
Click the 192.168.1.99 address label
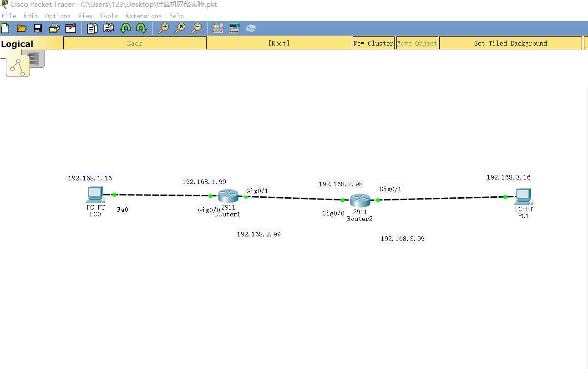[204, 182]
